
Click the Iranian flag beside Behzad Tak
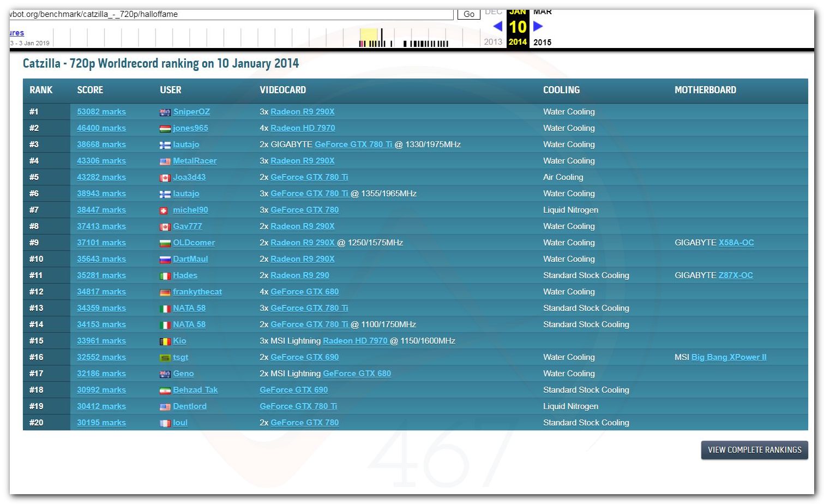point(165,391)
